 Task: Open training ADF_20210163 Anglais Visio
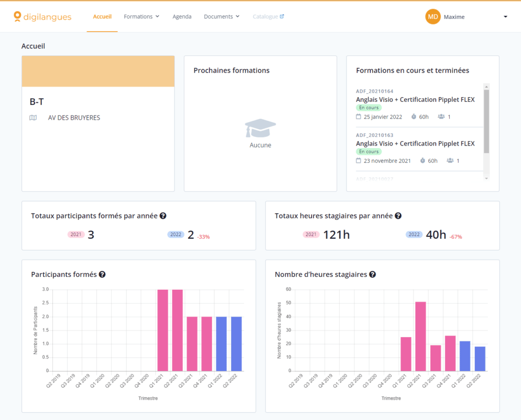tap(415, 144)
